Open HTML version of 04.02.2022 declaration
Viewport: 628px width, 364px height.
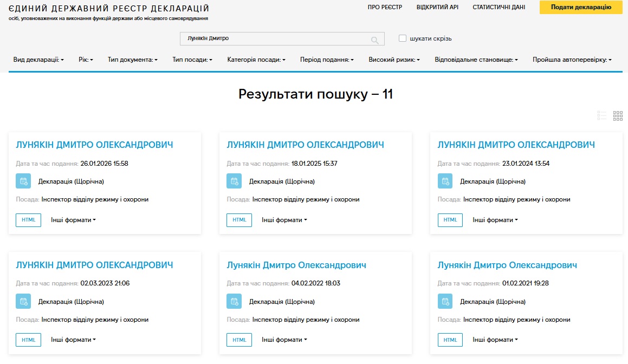239,340
